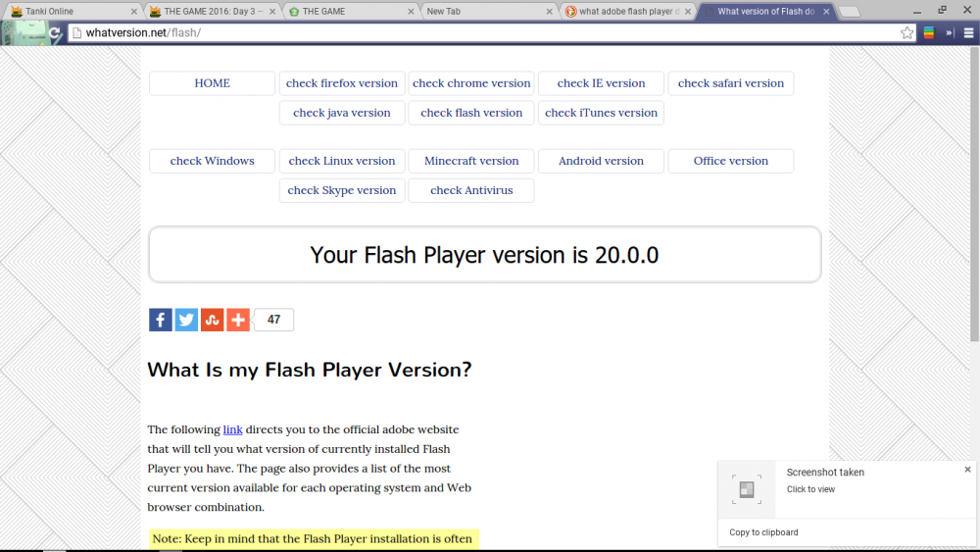Click the page's vertical scrollbar
The image size is (980, 552).
coord(973,196)
